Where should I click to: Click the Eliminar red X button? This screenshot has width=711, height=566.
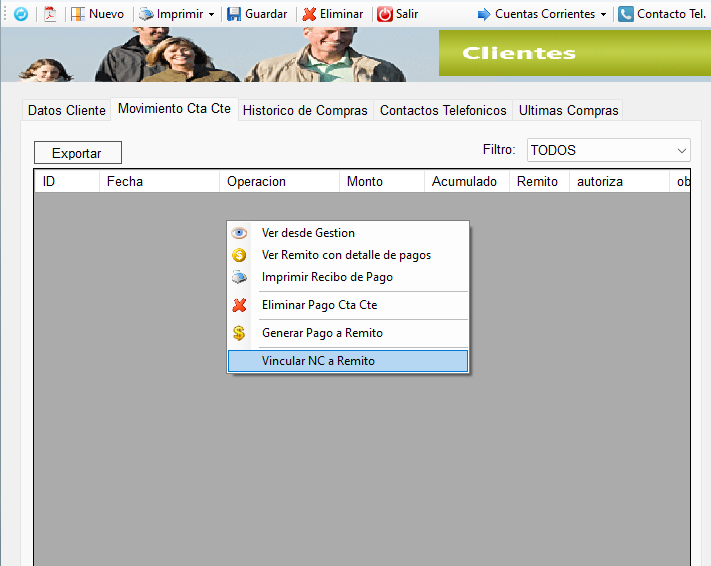(x=333, y=14)
